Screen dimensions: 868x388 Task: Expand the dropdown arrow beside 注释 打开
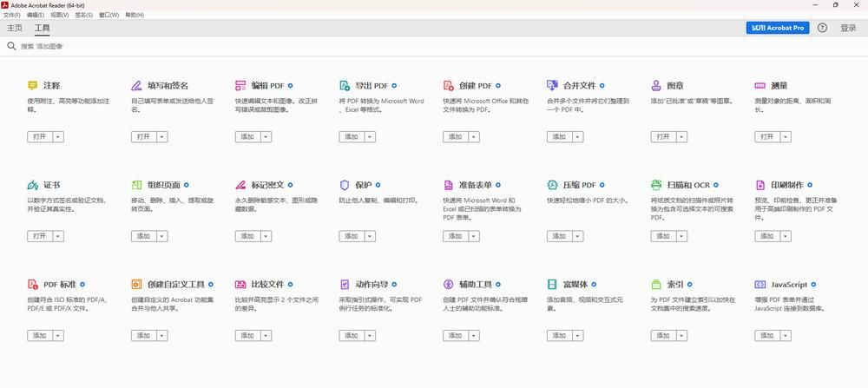pyautogui.click(x=58, y=137)
